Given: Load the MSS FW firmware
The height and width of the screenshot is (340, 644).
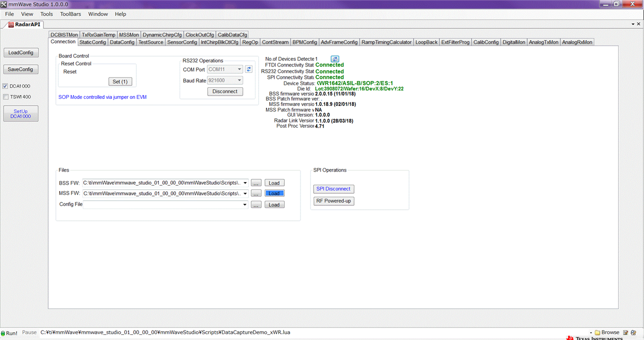Looking at the screenshot, I should [274, 194].
